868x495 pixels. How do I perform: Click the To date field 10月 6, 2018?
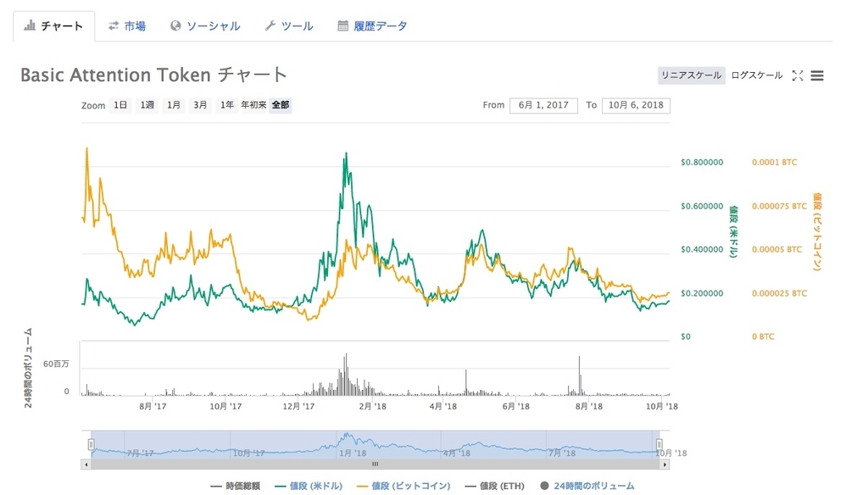(x=636, y=105)
